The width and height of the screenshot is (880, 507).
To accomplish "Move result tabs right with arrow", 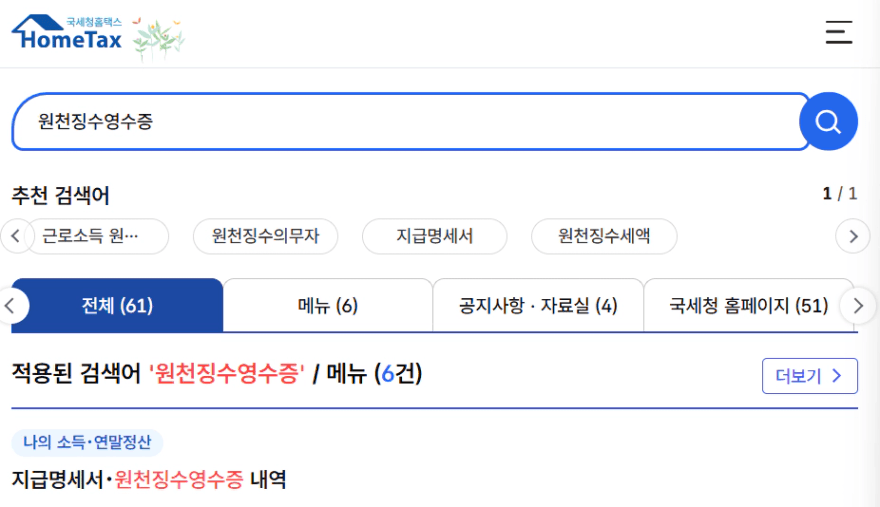I will click(858, 305).
